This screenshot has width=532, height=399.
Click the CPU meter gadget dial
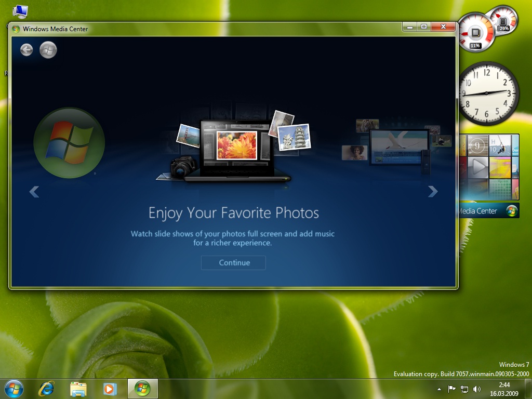pyautogui.click(x=476, y=33)
